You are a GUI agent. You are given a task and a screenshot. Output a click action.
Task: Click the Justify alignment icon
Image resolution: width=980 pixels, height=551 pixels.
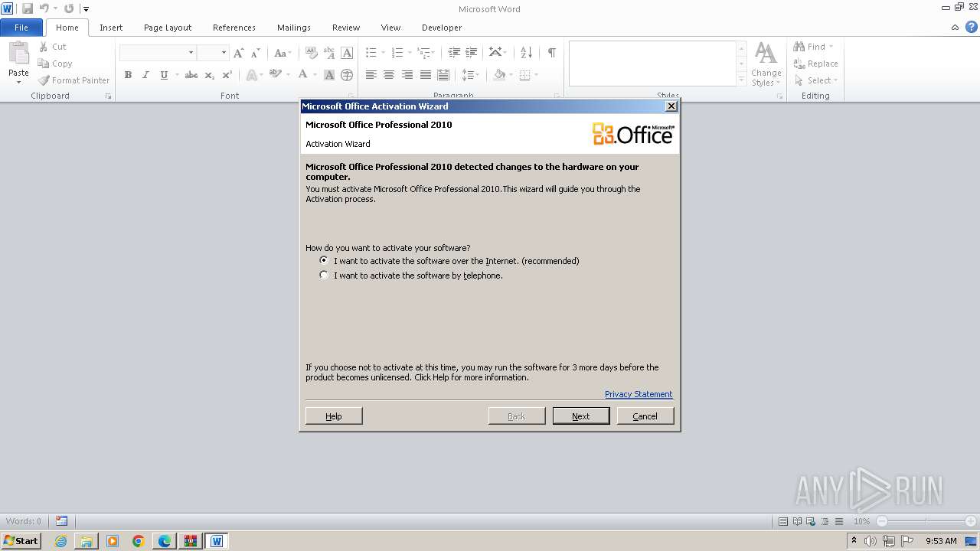click(x=425, y=75)
